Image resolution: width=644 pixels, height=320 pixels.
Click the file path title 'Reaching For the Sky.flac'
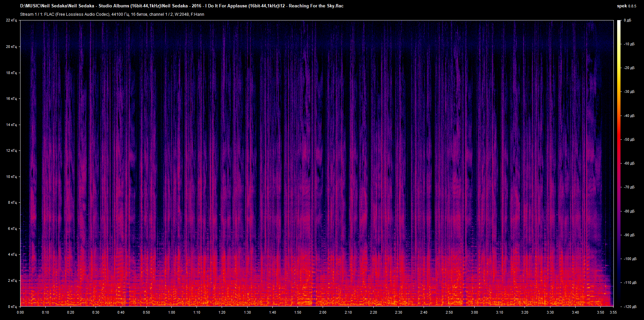(316, 6)
